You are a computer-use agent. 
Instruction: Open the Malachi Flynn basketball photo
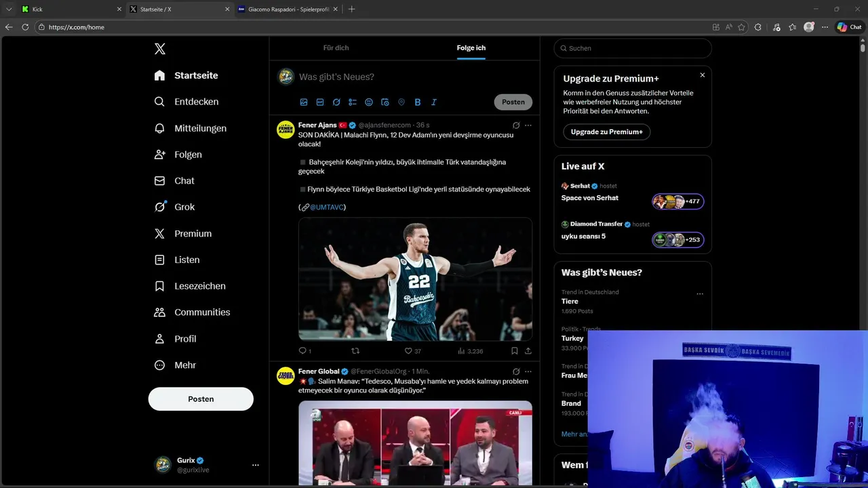click(x=415, y=279)
